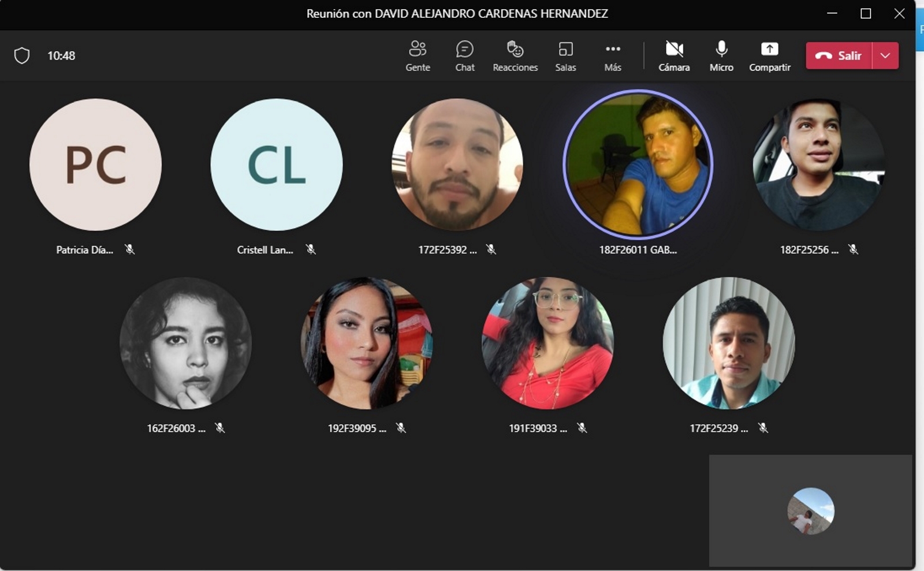Select the black-and-white photo tile 162F26003
Screen dimensions: 924x571
[186, 343]
